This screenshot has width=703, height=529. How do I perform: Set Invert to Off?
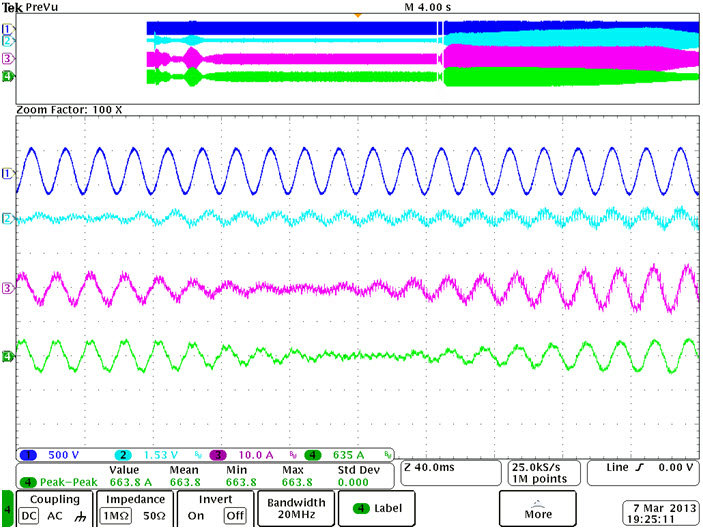pyautogui.click(x=235, y=516)
